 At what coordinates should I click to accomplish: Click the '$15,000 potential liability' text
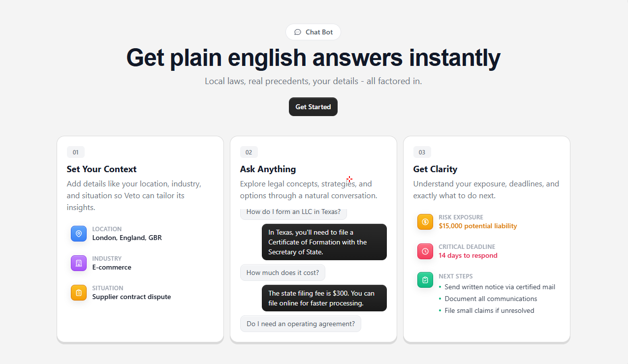(478, 226)
